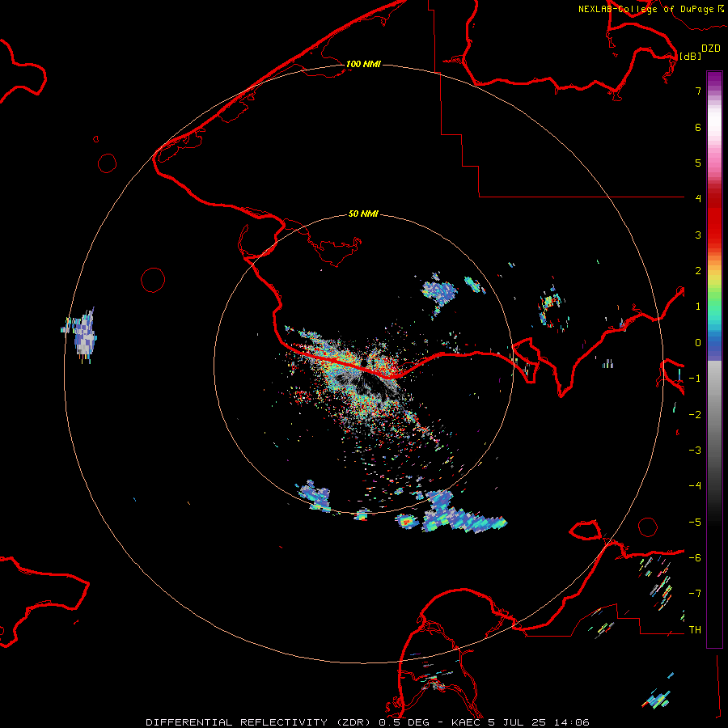
Task: Click the 3 dB scale value
Action: [x=698, y=235]
